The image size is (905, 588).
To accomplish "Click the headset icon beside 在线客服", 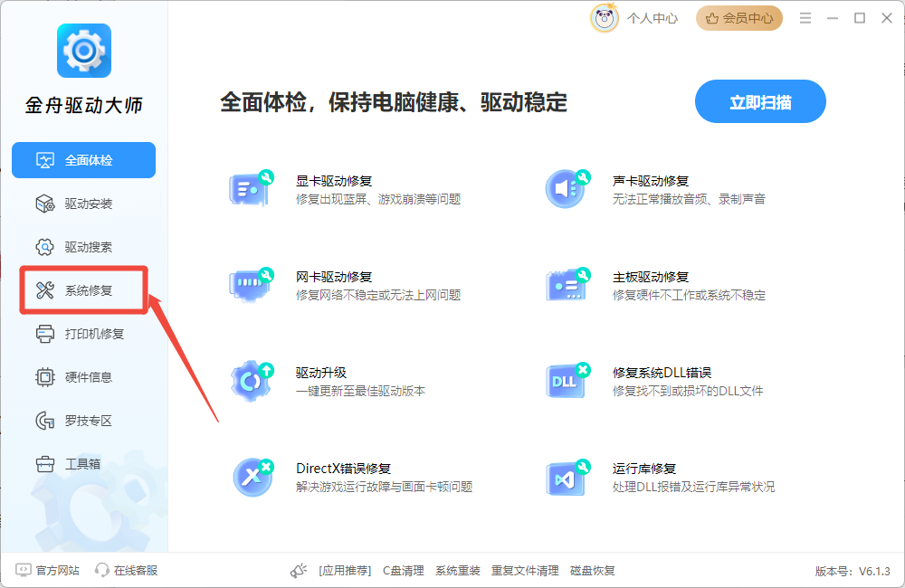I will [102, 570].
